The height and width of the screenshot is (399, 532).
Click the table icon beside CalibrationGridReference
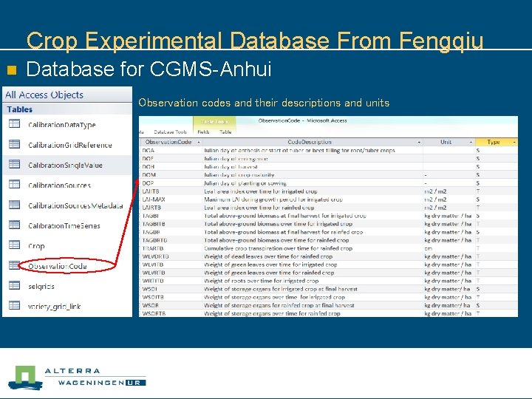pos(14,144)
